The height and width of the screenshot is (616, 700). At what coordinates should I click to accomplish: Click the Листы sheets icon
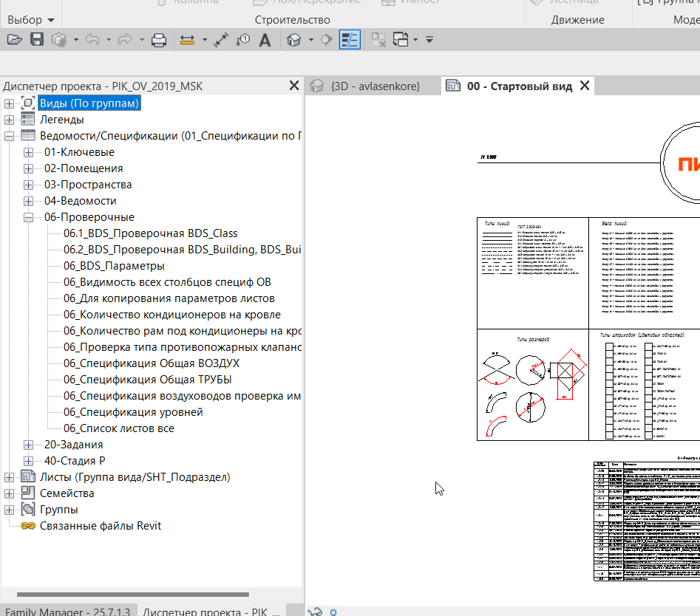point(27,476)
